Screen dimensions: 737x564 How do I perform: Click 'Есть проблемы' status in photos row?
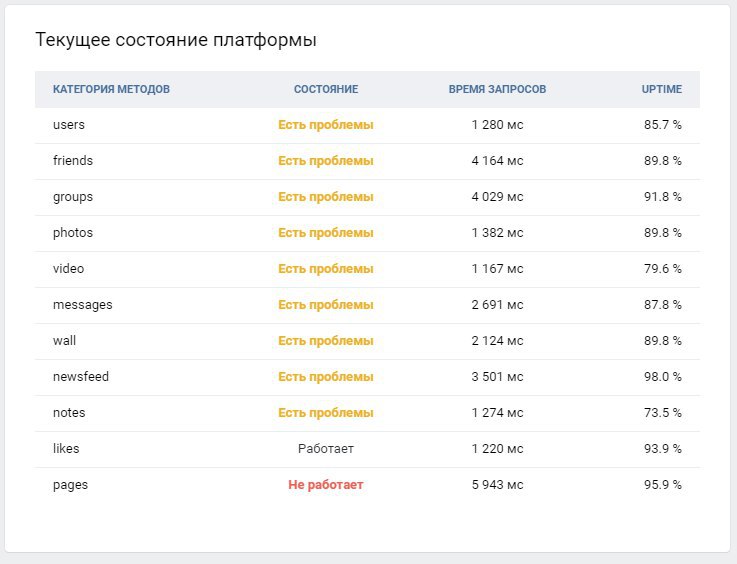(x=326, y=233)
